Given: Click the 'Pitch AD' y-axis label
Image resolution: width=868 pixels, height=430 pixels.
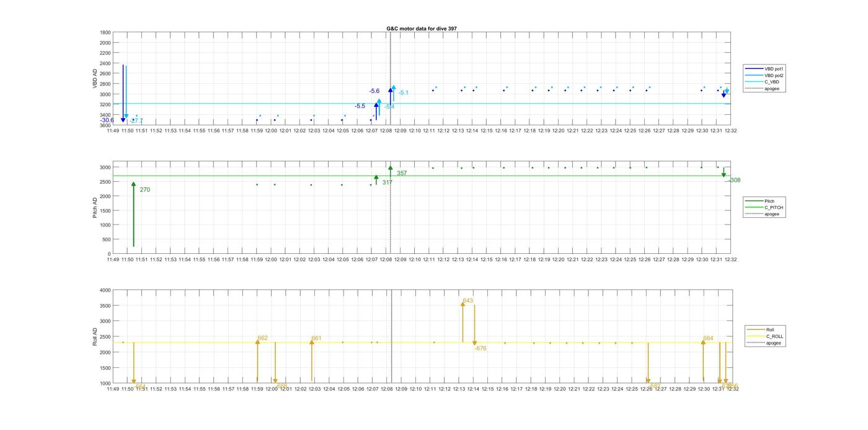Looking at the screenshot, I should pos(95,208).
